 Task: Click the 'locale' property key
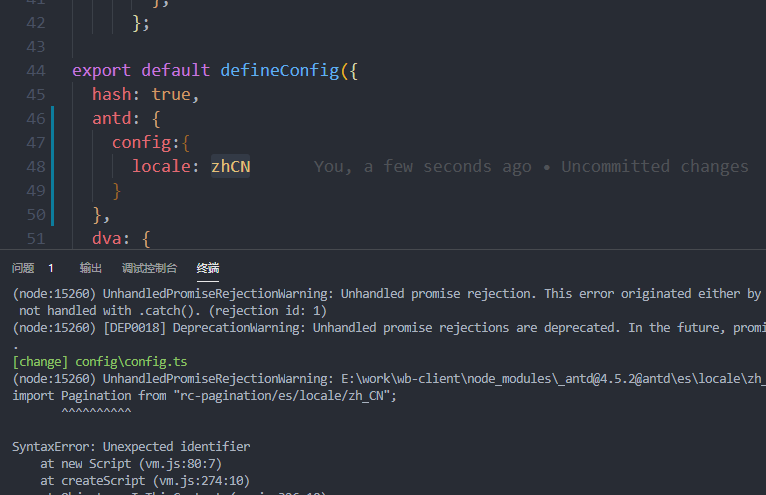(161, 167)
